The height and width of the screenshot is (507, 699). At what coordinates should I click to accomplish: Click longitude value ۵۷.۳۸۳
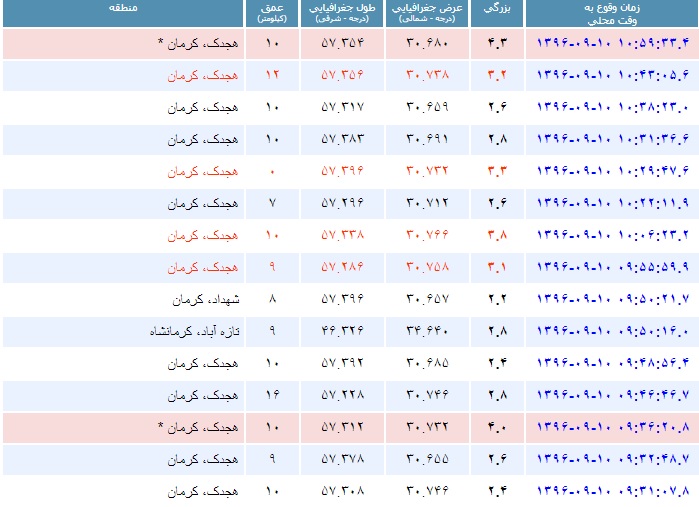click(342, 139)
